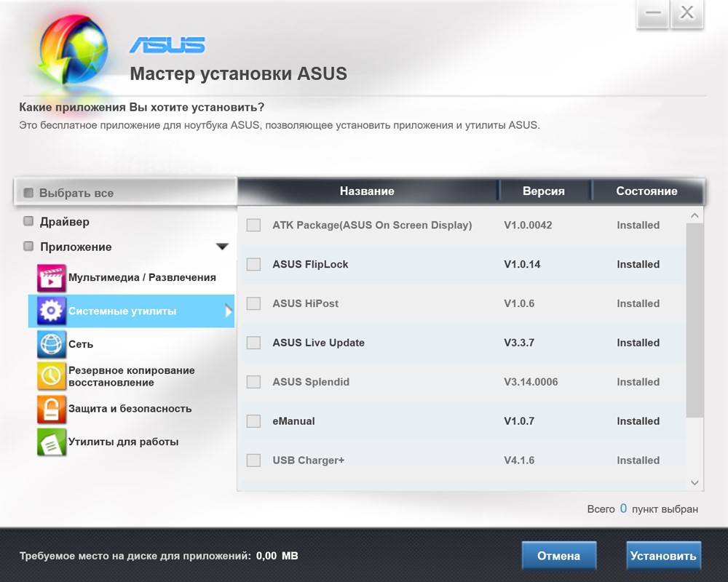Image resolution: width=728 pixels, height=582 pixels.
Task: Click the Защита и безопасность padlock icon
Action: (x=51, y=409)
